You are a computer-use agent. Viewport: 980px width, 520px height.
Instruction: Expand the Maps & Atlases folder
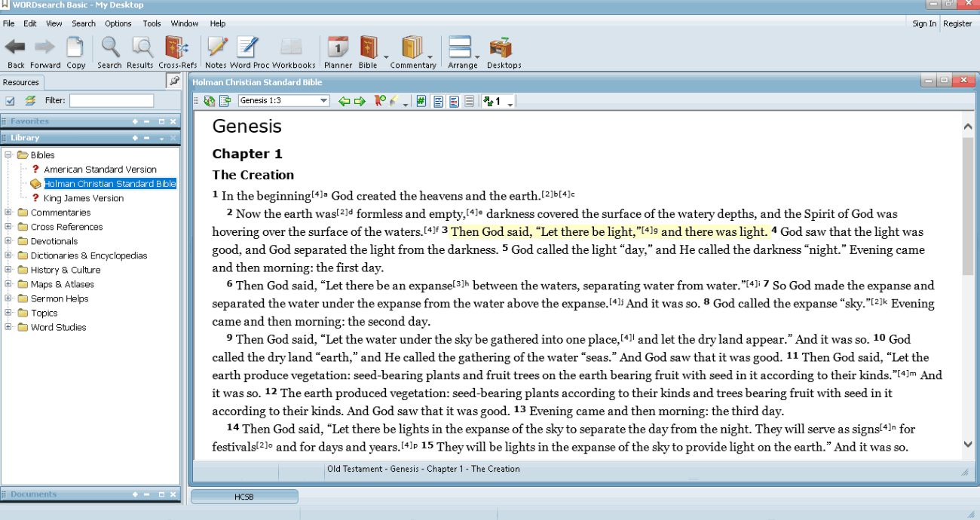click(8, 284)
